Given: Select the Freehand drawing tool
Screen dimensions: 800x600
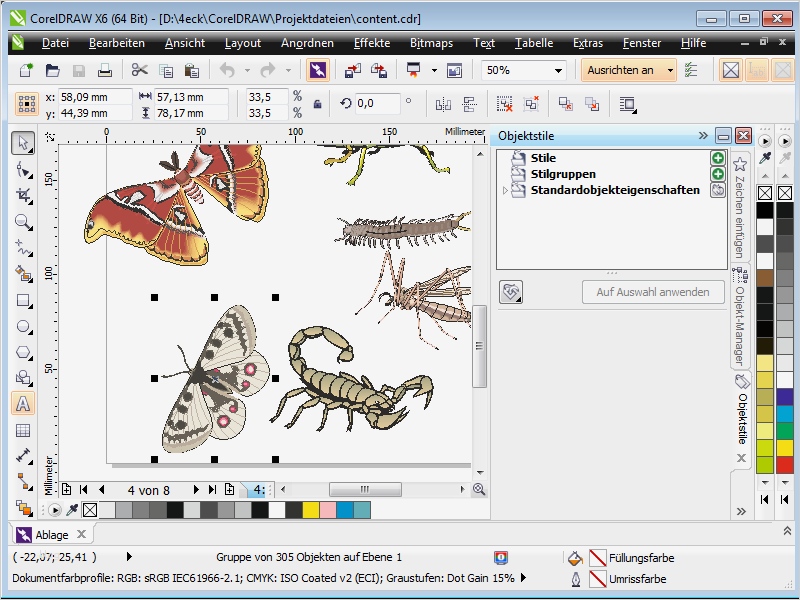Looking at the screenshot, I should [x=23, y=247].
